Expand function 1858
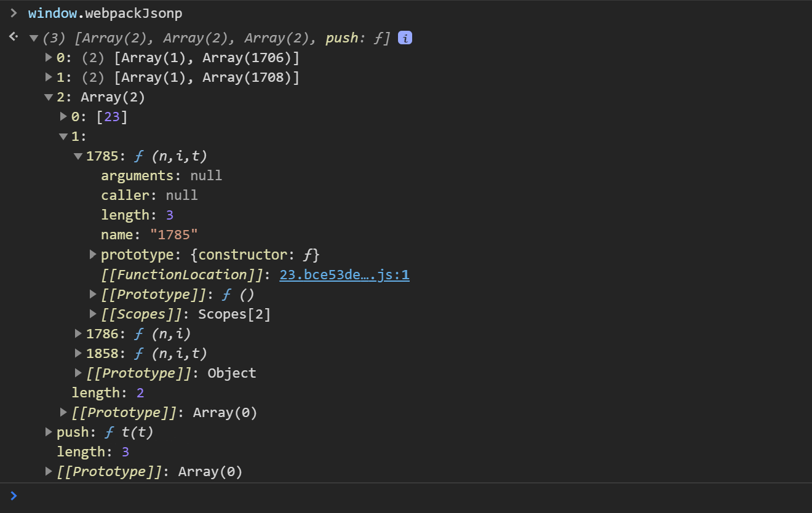Screen dimensions: 812x513 tap(78, 353)
